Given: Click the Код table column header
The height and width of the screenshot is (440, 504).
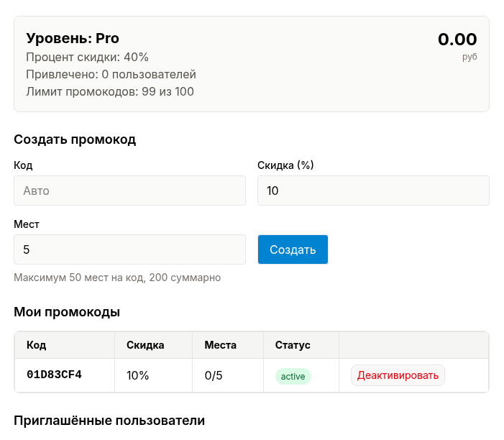Looking at the screenshot, I should (37, 345).
